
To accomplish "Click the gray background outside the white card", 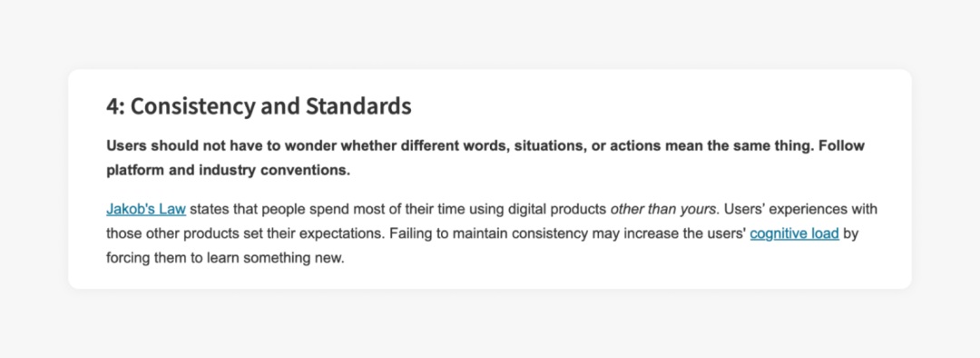I will [490, 33].
